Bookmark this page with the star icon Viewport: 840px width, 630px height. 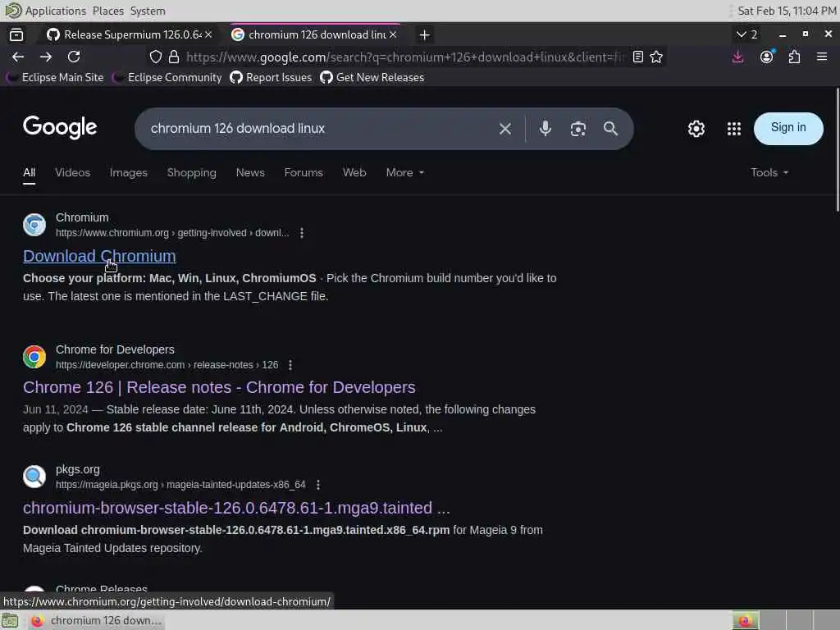(656, 57)
